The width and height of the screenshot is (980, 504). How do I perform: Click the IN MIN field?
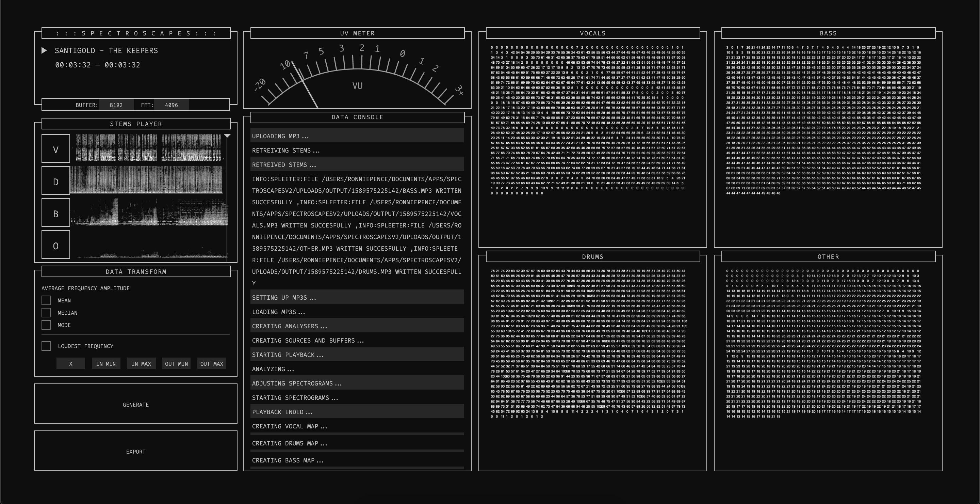coord(106,364)
